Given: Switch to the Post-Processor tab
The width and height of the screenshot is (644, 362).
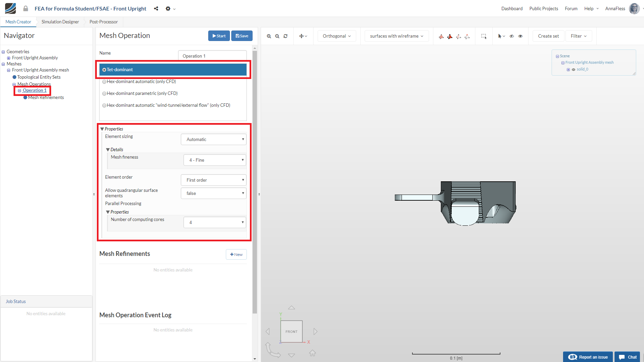Looking at the screenshot, I should coord(104,22).
